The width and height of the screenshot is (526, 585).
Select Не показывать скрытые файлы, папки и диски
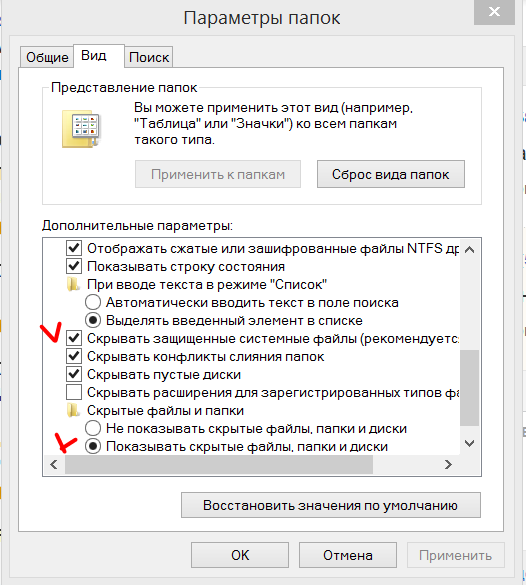pyautogui.click(x=93, y=428)
